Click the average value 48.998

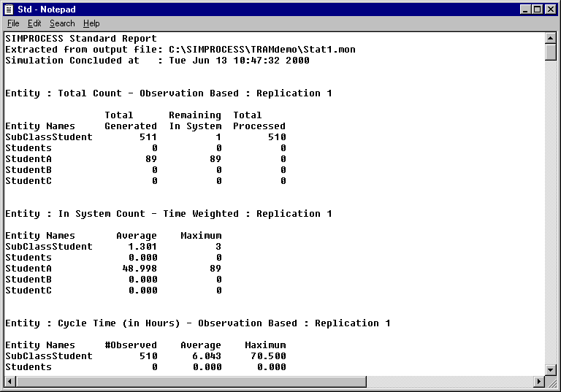[x=140, y=268]
